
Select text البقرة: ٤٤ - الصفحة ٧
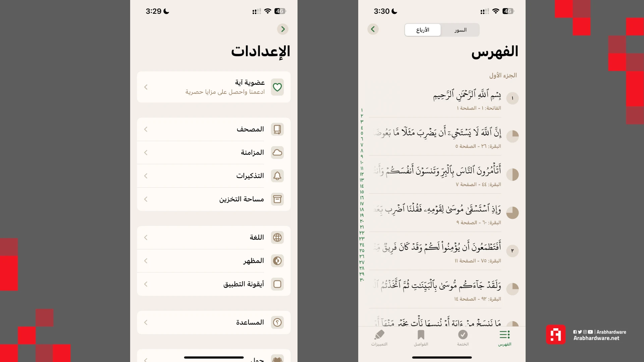point(478,184)
